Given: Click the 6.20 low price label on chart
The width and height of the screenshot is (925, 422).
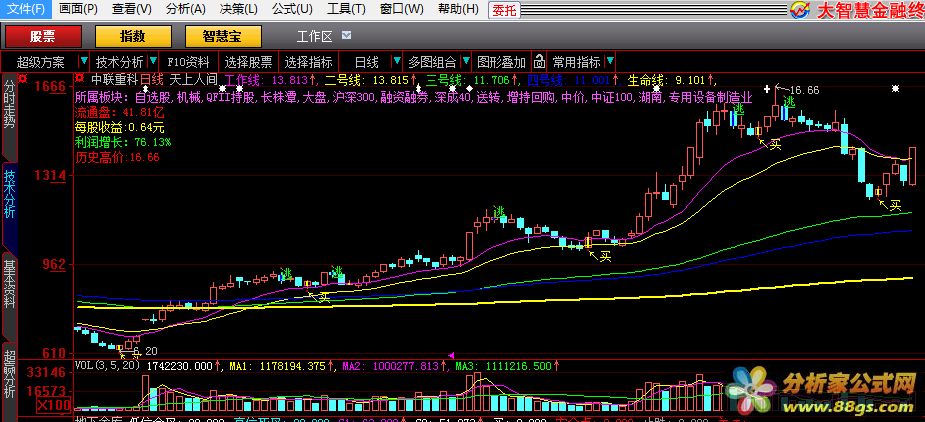Looking at the screenshot, I should (x=146, y=351).
